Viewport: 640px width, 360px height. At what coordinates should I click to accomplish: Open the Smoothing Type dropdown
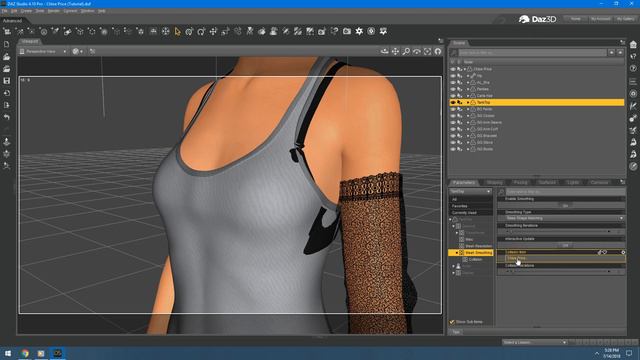(x=561, y=218)
